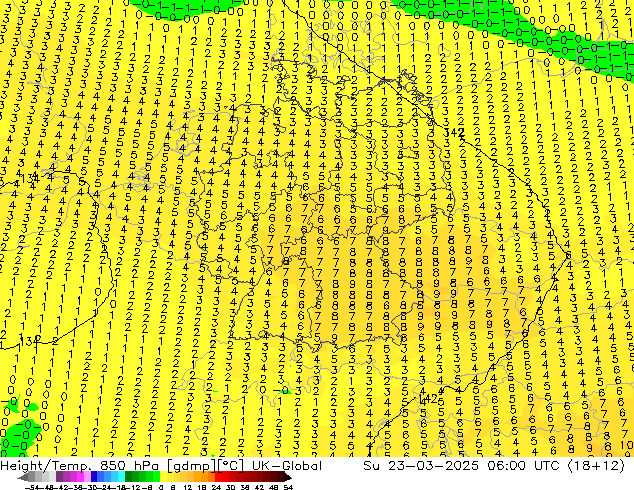Pick the dark green swatch in the temperature legend
Viewport: 634px width, 490px height.
[x=129, y=477]
